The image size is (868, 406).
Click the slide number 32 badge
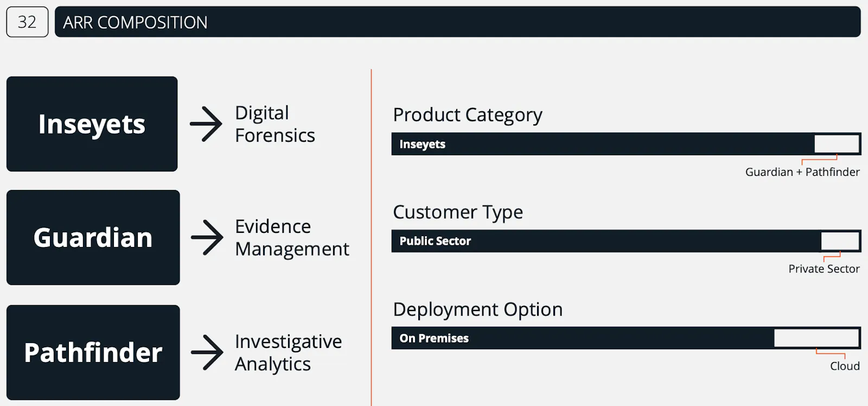[27, 22]
